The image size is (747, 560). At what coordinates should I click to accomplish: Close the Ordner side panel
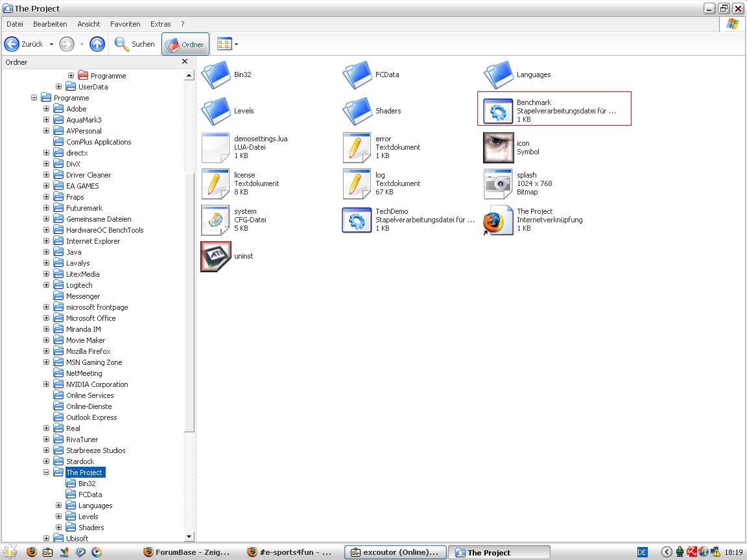click(185, 62)
